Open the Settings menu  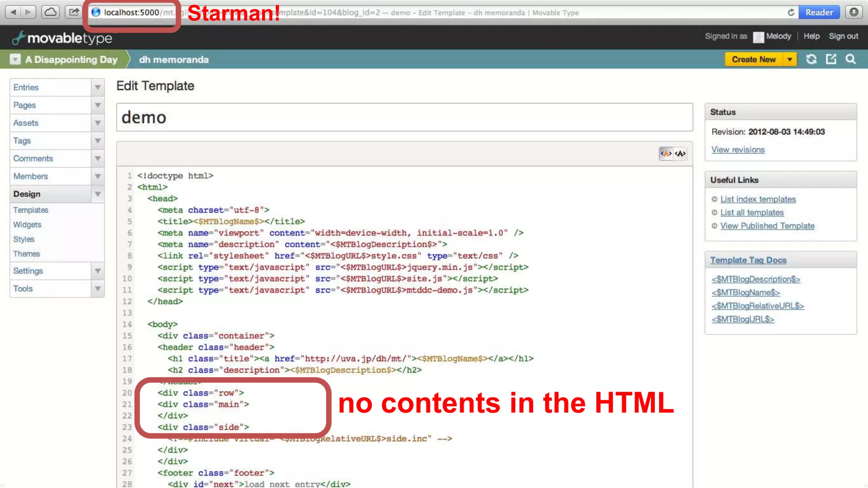[50, 271]
